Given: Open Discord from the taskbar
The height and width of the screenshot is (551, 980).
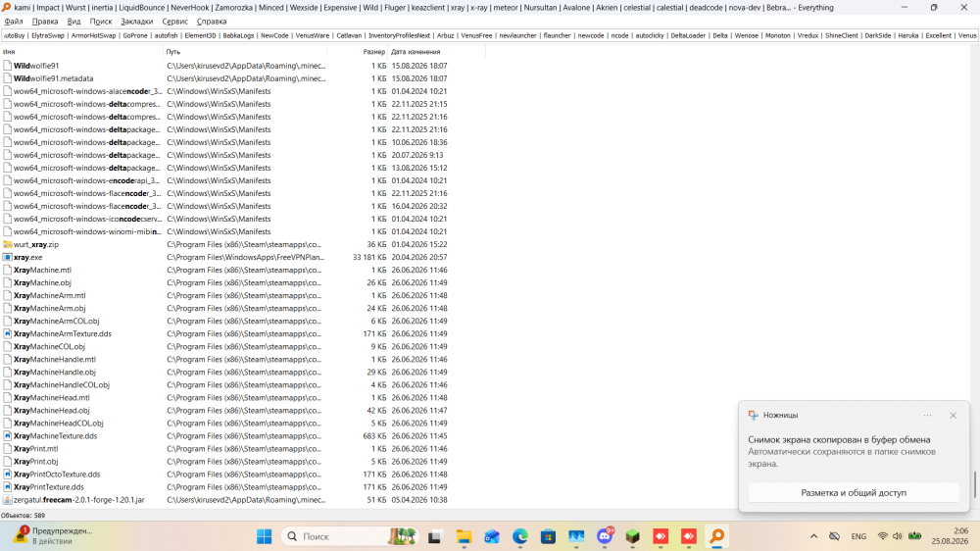Looking at the screenshot, I should 605,536.
